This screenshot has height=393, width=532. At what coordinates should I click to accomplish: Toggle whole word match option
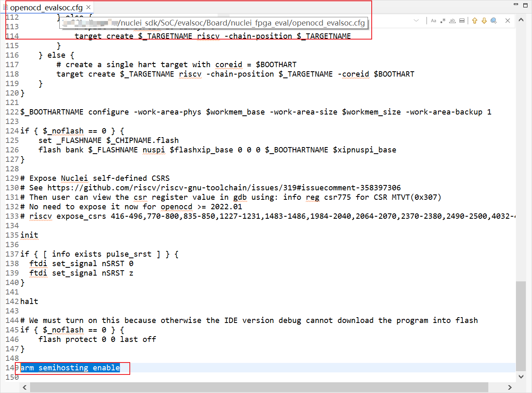pyautogui.click(x=452, y=21)
